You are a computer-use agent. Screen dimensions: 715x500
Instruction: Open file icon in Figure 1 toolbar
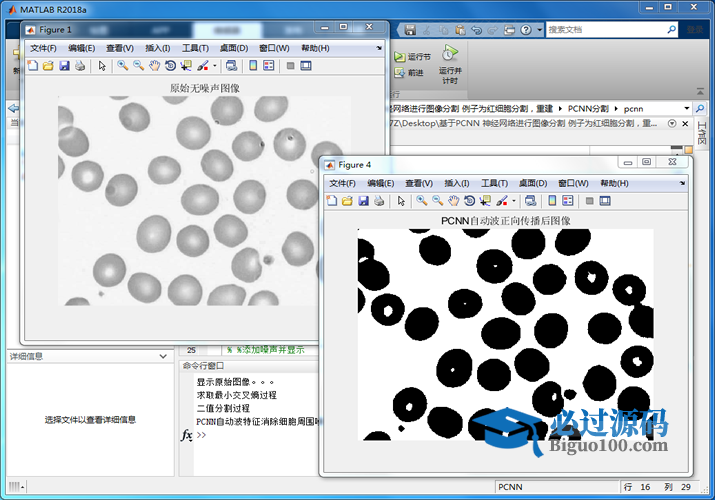click(48, 66)
